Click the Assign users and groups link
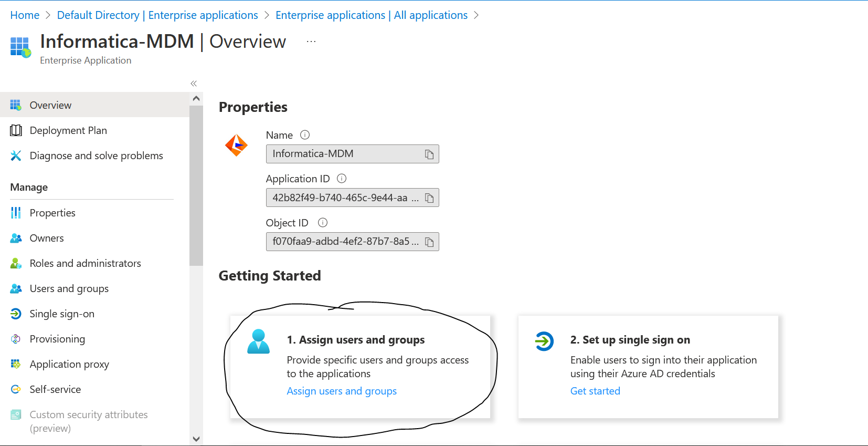Image resolution: width=868 pixels, height=446 pixels. click(342, 391)
